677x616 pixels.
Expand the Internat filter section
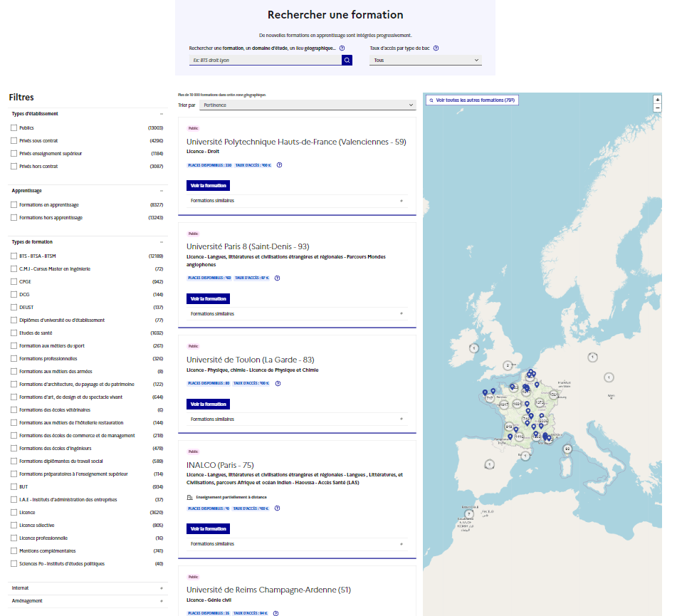pyautogui.click(x=87, y=588)
